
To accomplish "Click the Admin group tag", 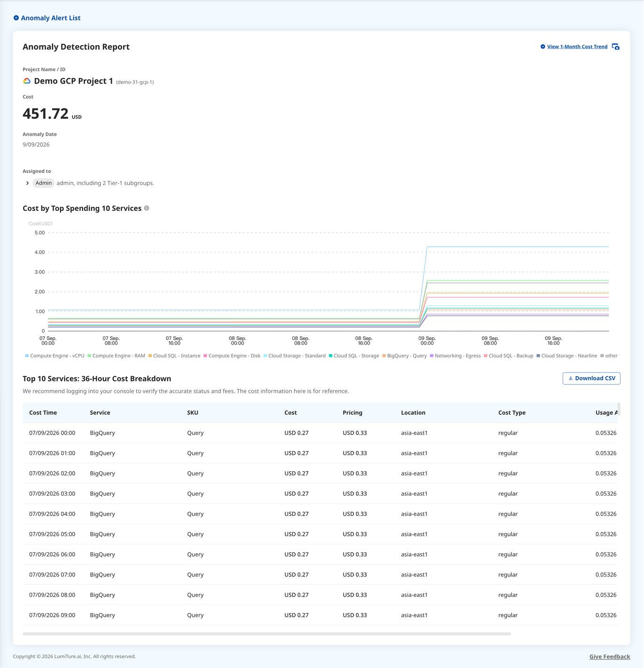I will pyautogui.click(x=44, y=183).
